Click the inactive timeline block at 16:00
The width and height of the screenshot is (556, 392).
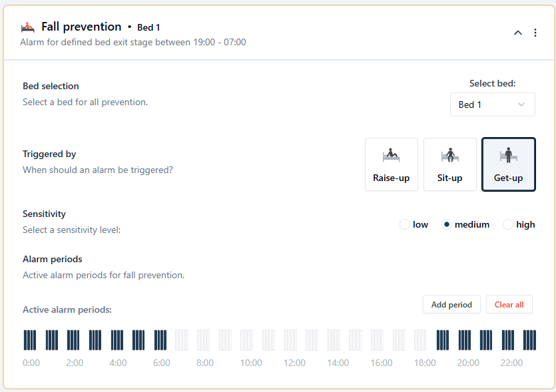378,340
